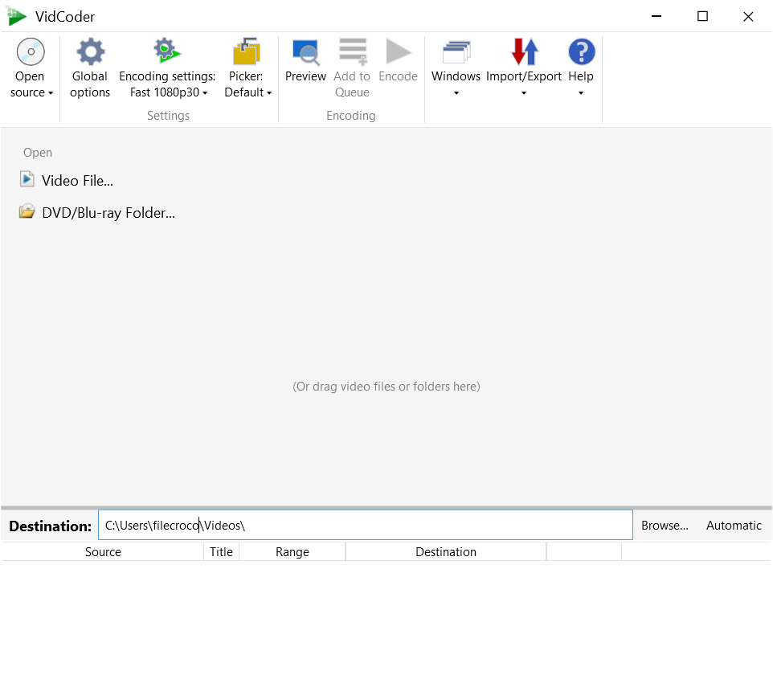
Task: Click the Destination column header
Action: tap(446, 552)
